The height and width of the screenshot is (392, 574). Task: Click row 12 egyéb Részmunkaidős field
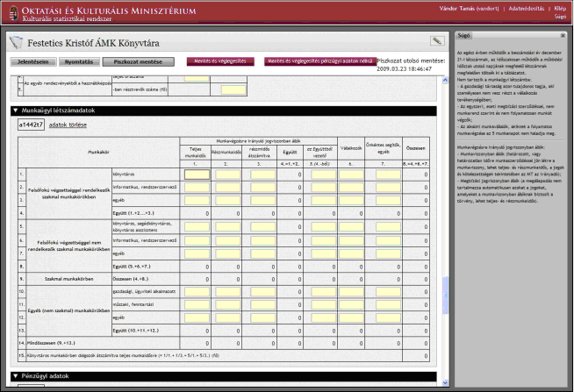[227, 317]
